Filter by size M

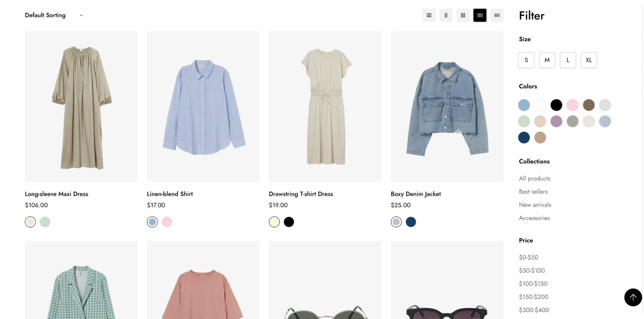(547, 60)
